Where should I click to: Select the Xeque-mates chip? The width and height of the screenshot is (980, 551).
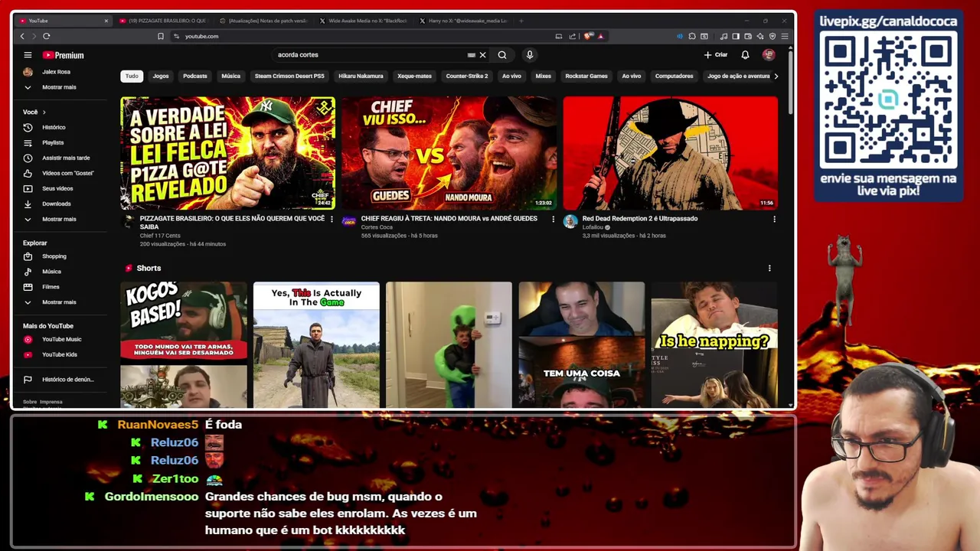(414, 76)
